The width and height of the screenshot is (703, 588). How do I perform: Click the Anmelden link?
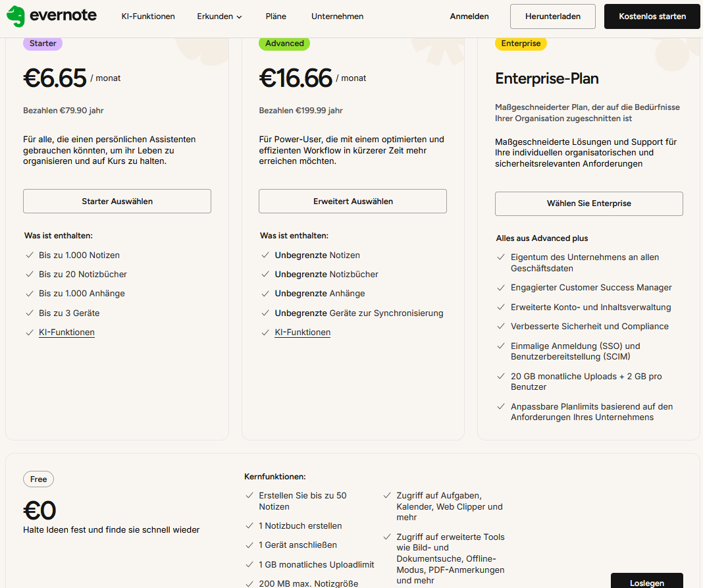[x=469, y=16]
